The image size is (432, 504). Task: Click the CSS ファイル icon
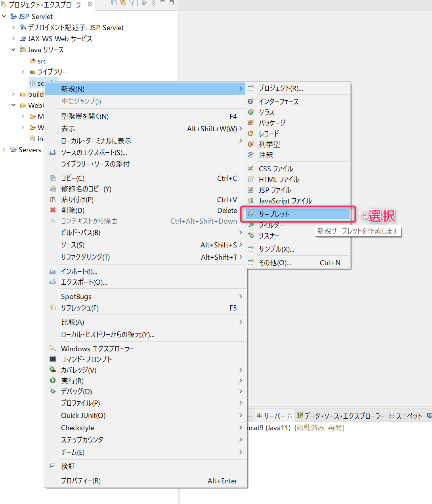coord(250,169)
